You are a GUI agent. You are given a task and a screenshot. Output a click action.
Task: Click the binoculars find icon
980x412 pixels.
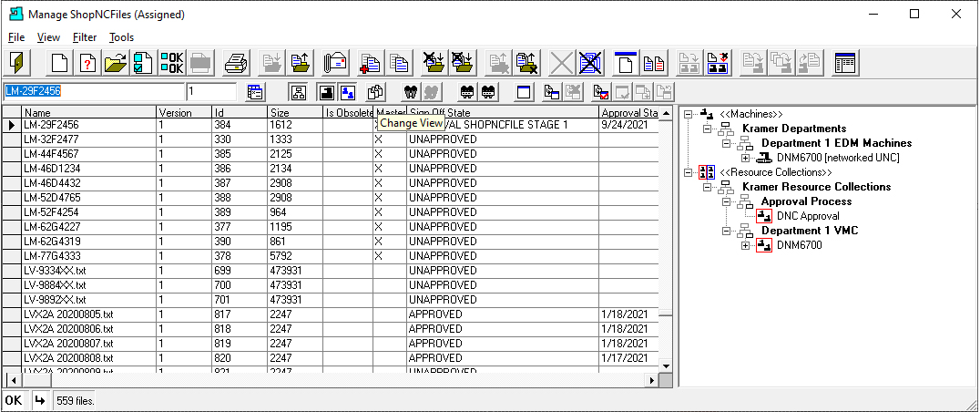(x=411, y=92)
